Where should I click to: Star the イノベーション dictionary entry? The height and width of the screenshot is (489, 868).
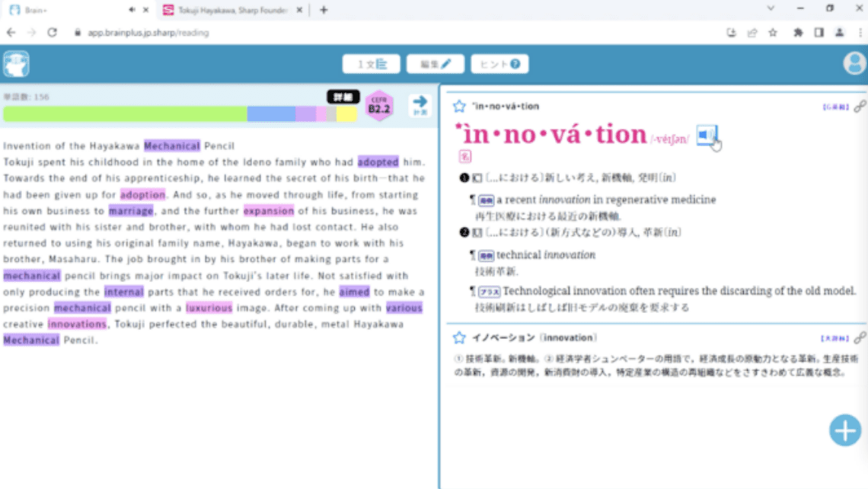click(x=459, y=337)
